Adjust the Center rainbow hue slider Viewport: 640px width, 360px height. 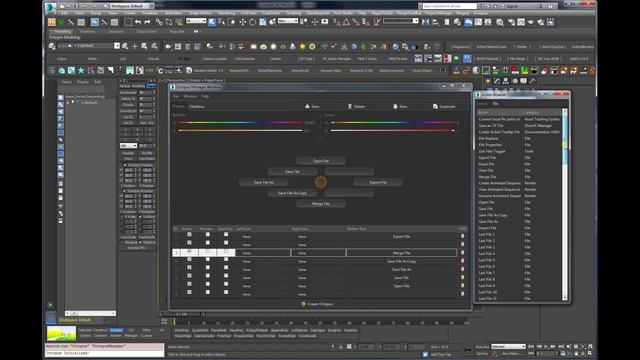click(393, 122)
